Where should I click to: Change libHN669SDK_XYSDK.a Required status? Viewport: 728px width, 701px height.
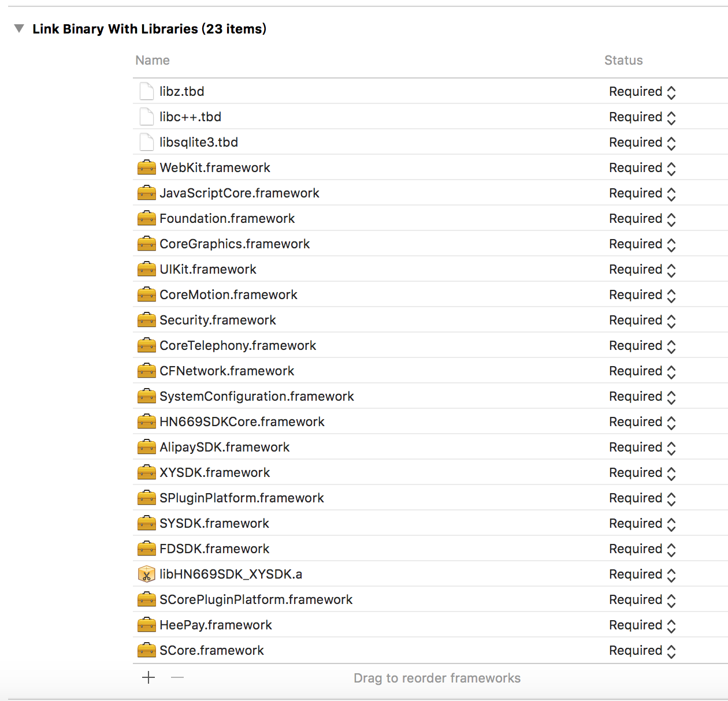(x=642, y=575)
